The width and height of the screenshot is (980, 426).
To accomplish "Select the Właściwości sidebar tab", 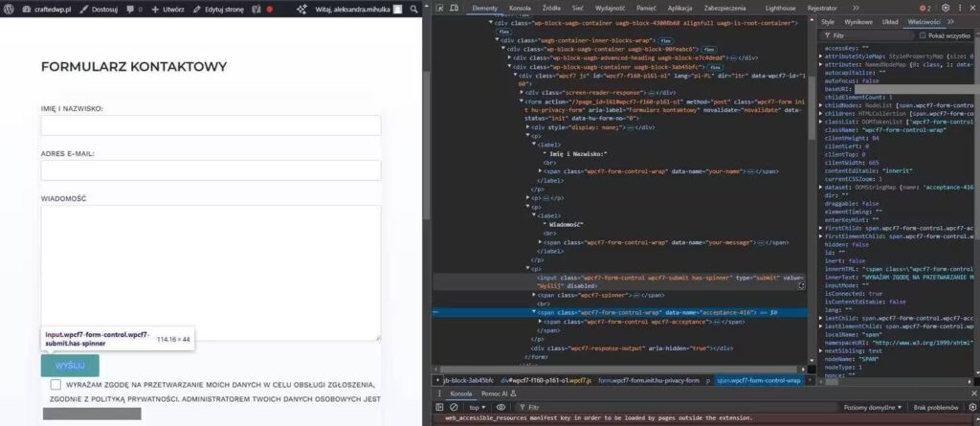I will (924, 22).
